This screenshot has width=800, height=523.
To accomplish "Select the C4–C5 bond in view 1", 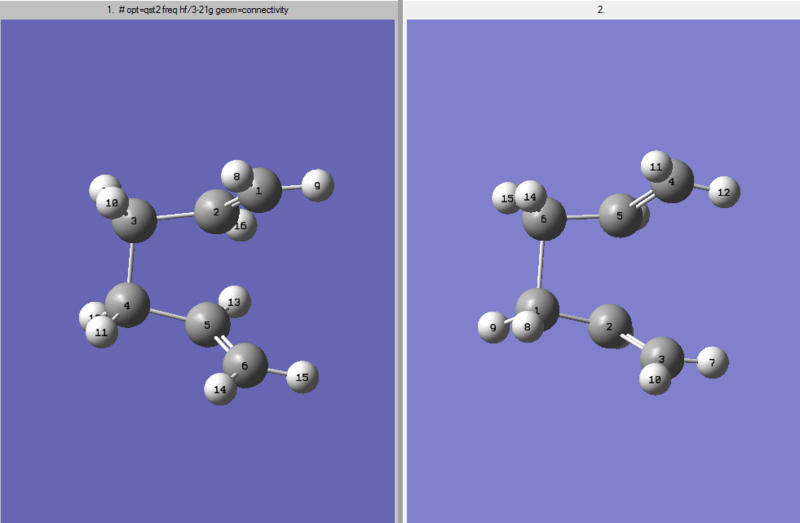I will click(x=168, y=315).
